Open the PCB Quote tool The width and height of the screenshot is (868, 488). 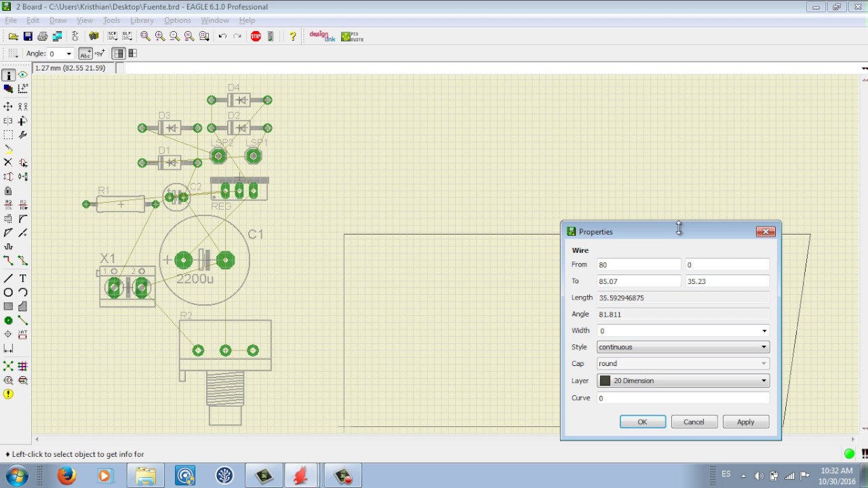coord(353,36)
